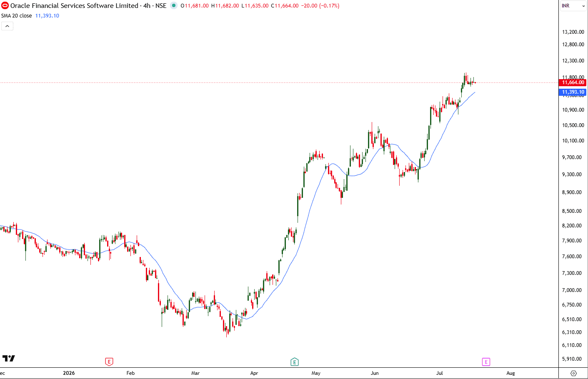Click the Apr label on the time axis

254,373
